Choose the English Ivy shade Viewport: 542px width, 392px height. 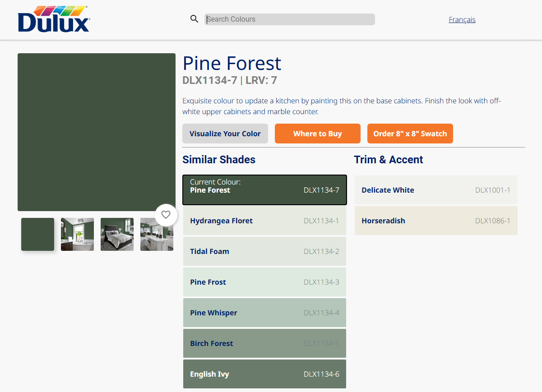click(264, 374)
